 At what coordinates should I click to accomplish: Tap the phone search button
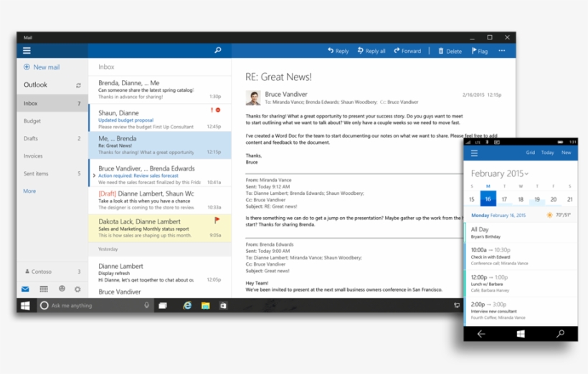(x=560, y=334)
